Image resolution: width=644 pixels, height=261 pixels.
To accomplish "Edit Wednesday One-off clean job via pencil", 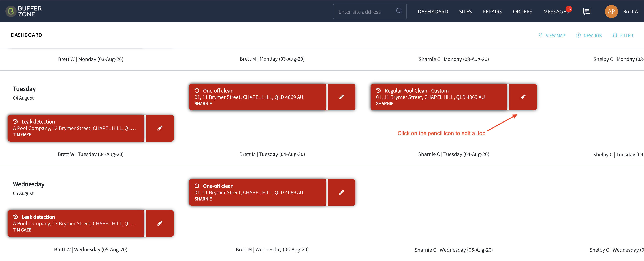I will tap(341, 192).
